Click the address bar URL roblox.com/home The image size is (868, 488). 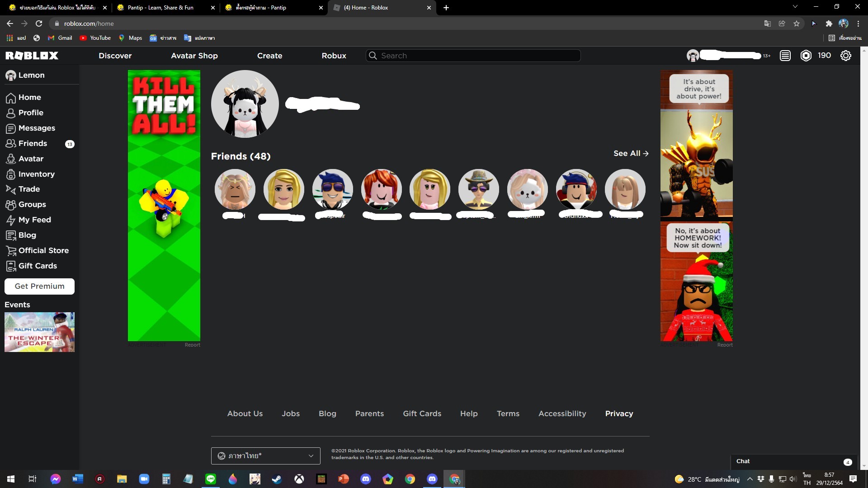(89, 23)
